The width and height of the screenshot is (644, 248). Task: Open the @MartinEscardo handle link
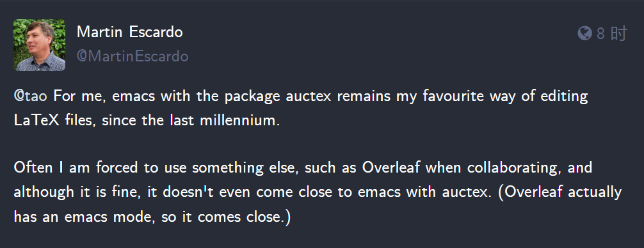[133, 56]
